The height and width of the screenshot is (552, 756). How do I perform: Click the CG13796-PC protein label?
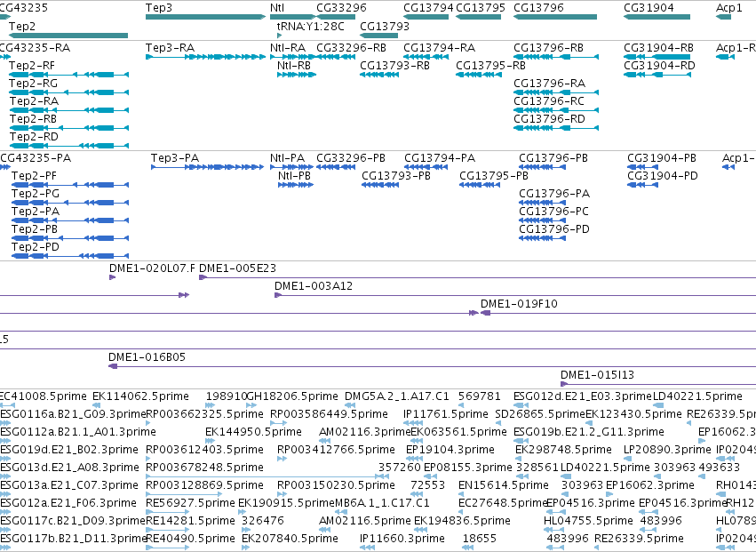[553, 212]
